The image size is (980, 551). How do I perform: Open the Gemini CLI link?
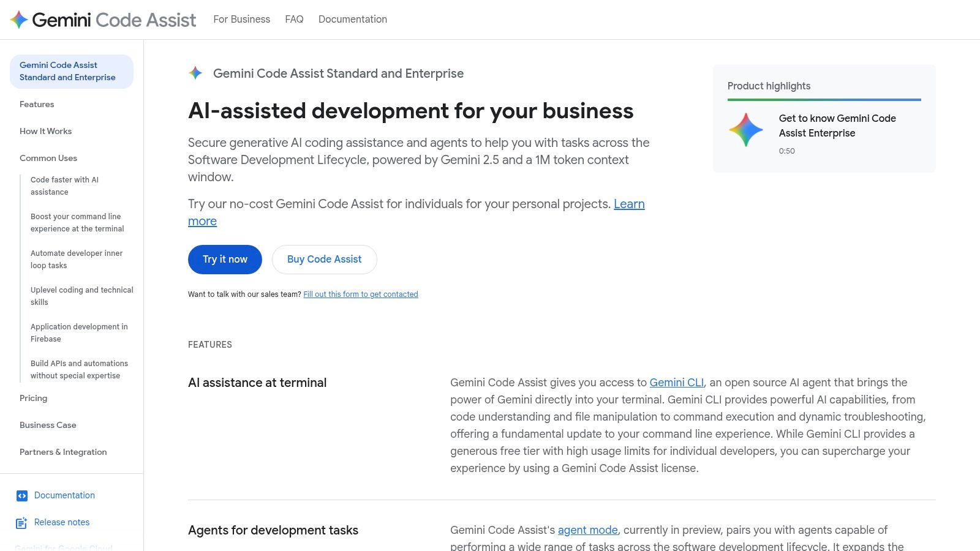click(677, 383)
